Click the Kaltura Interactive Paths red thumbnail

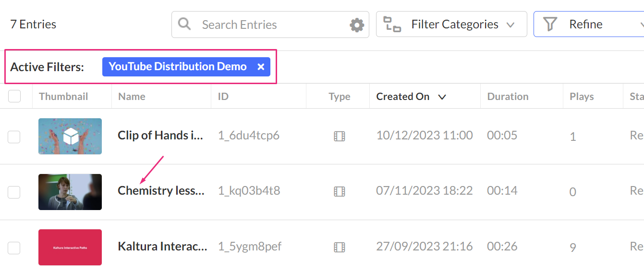click(x=70, y=247)
